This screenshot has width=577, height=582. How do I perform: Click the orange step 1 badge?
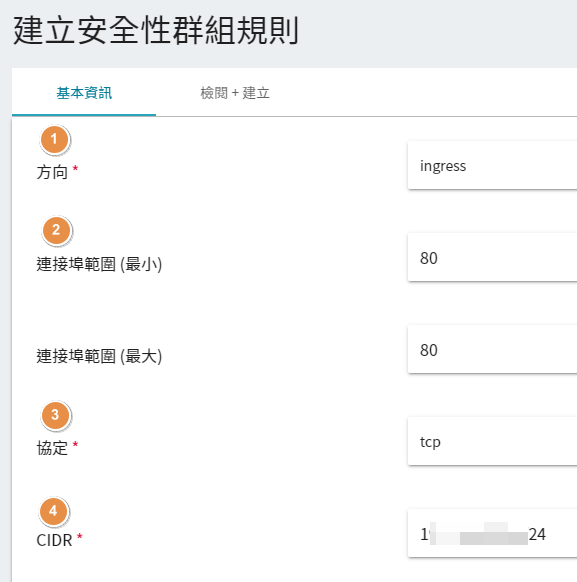click(55, 140)
